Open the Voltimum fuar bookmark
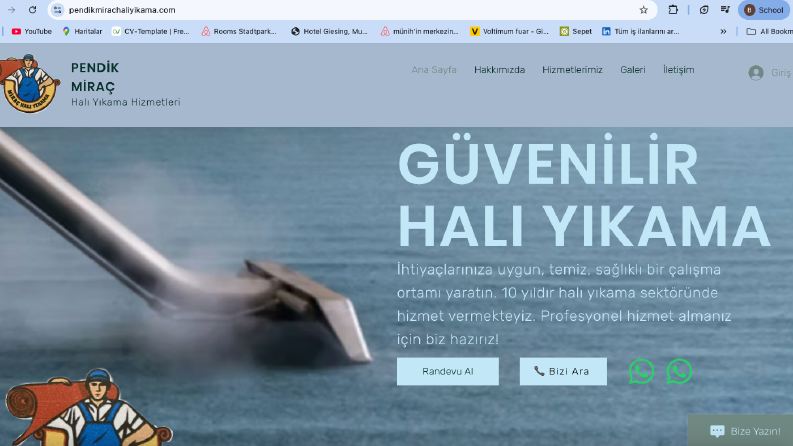This screenshot has height=446, width=793. tap(509, 31)
